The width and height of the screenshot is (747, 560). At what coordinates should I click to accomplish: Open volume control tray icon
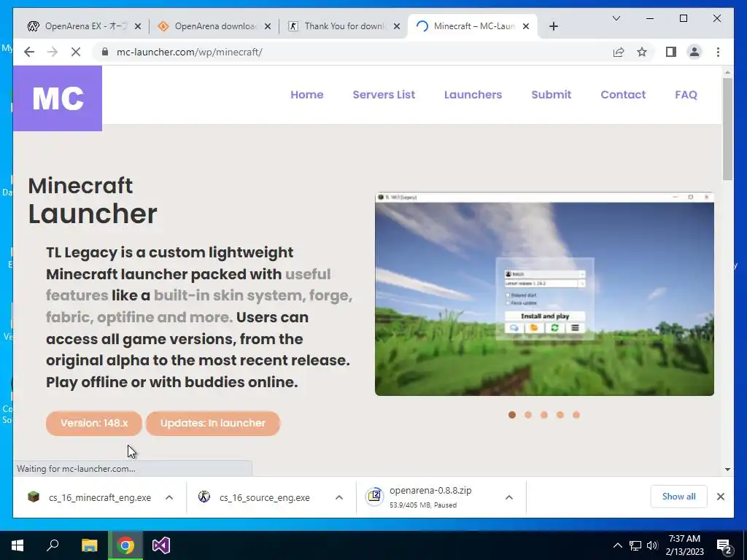point(652,545)
